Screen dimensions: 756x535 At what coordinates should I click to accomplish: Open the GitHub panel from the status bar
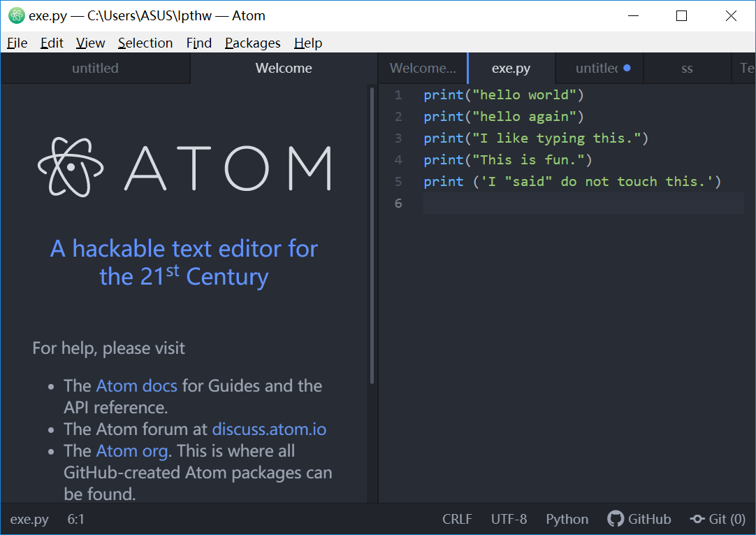point(639,519)
